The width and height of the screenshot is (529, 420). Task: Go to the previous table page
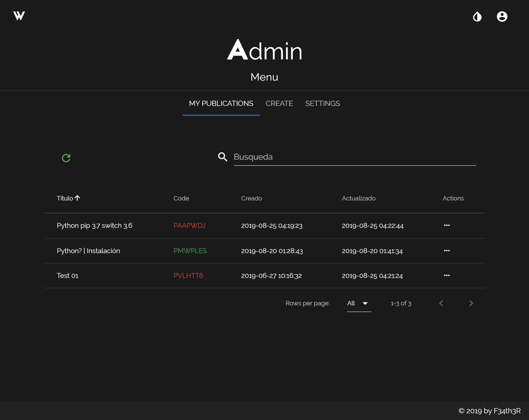(441, 303)
